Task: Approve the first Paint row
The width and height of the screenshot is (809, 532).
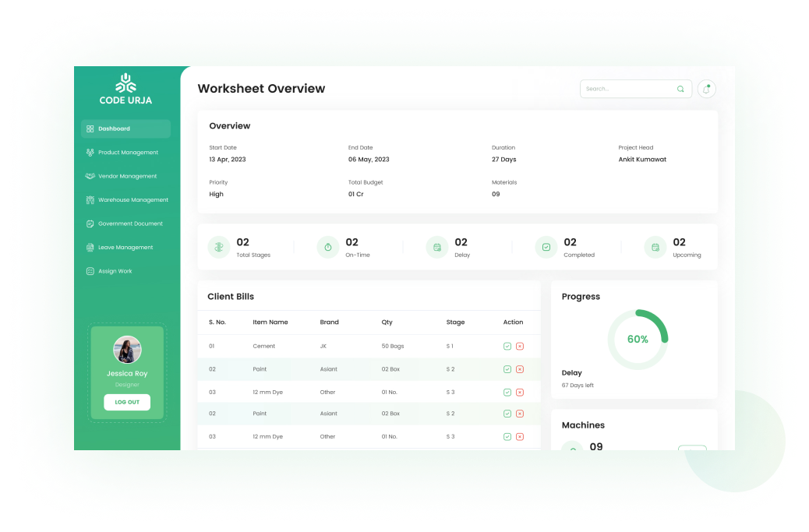Action: [x=507, y=369]
